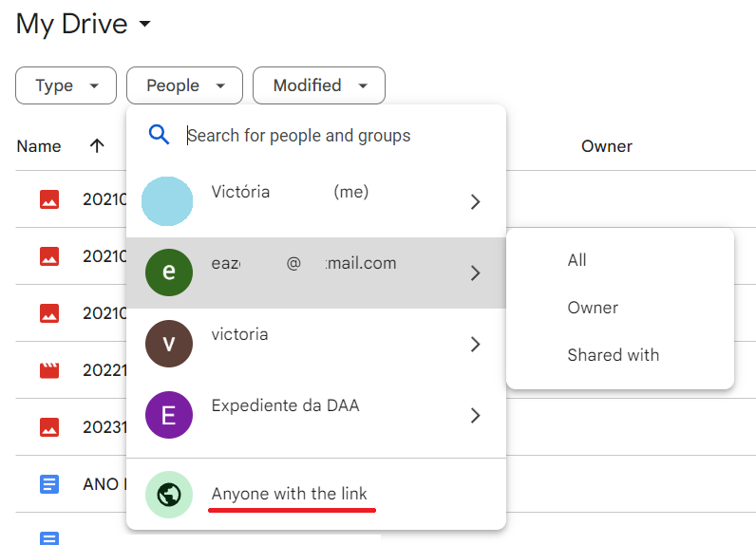The image size is (756, 545).
Task: Select 'Shared with' submenu option
Action: click(x=613, y=355)
